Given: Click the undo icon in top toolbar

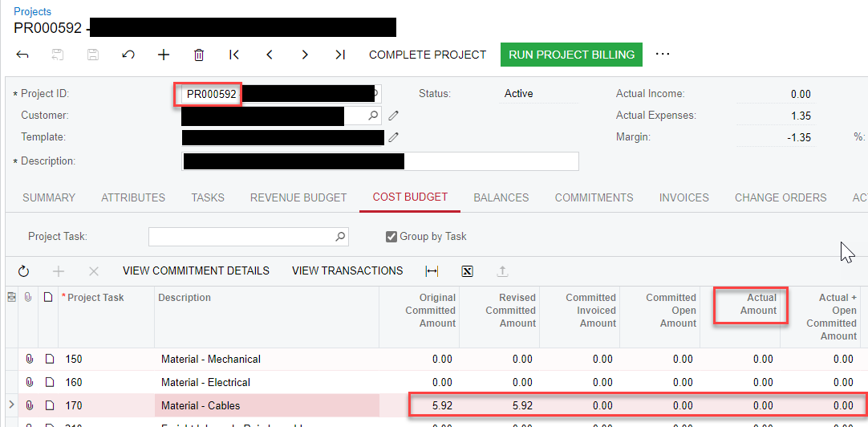Looking at the screenshot, I should coord(128,55).
